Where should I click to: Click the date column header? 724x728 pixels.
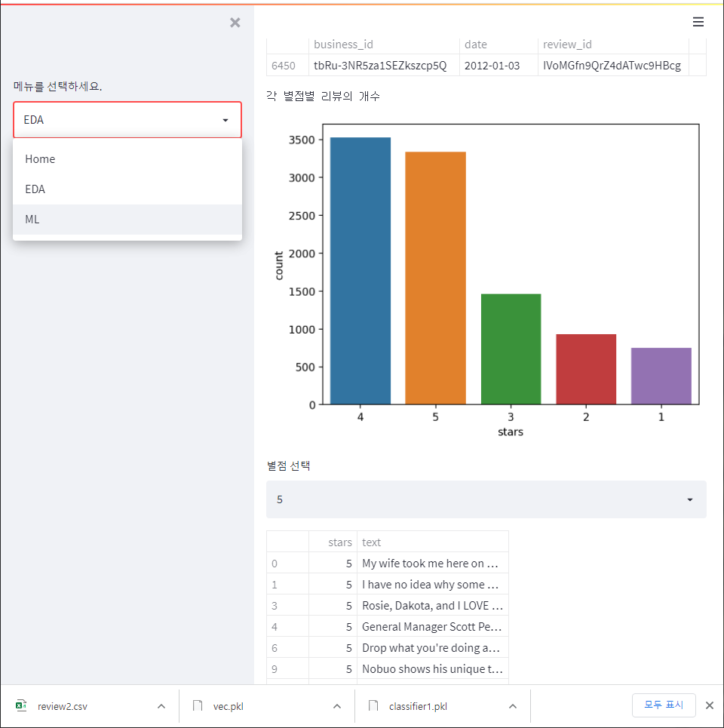(x=499, y=45)
